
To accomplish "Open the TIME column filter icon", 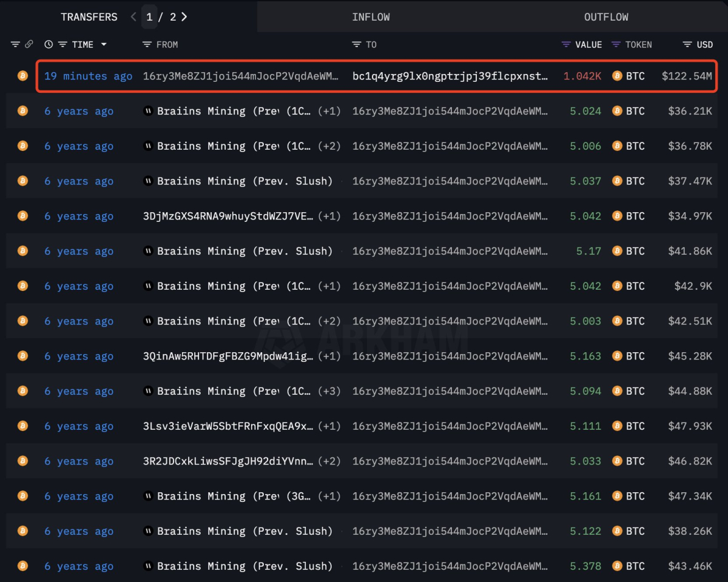I will [62, 44].
